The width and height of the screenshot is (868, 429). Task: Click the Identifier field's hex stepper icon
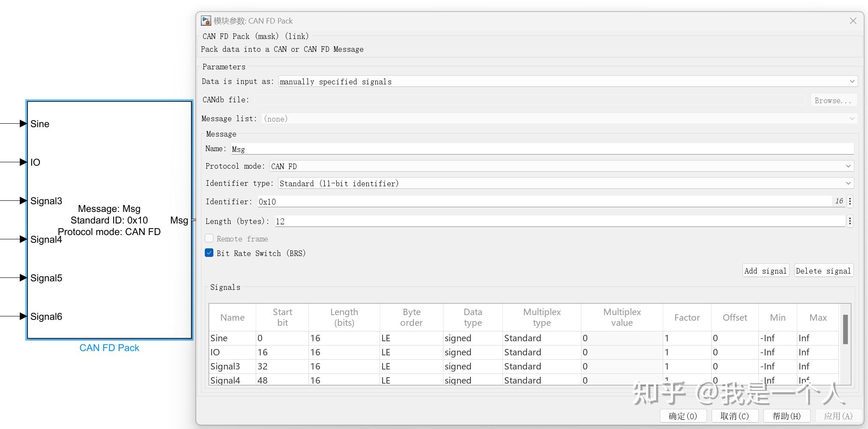click(850, 201)
